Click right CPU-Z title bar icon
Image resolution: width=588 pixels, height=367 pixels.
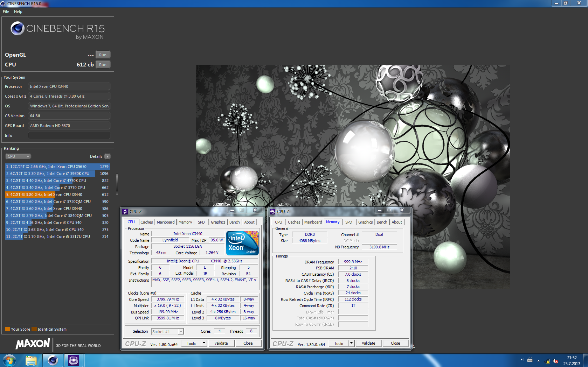pyautogui.click(x=272, y=212)
